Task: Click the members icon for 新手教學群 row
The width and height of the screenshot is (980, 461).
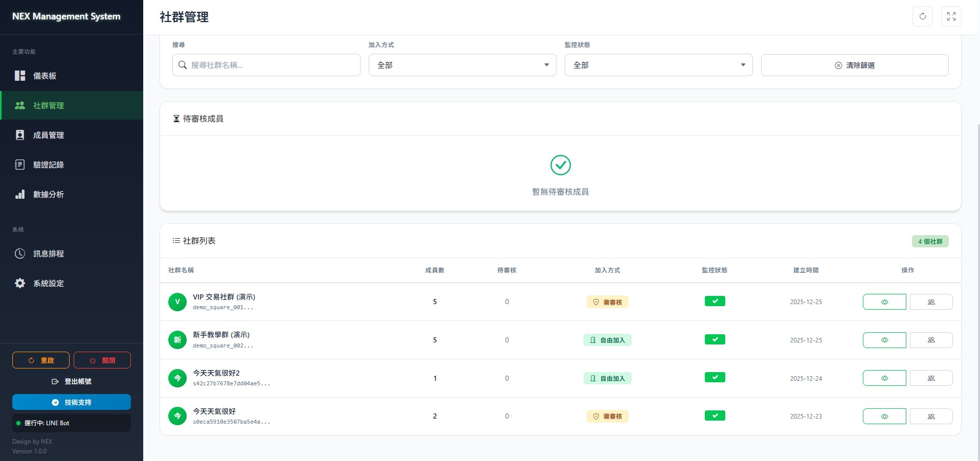Action: 931,340
